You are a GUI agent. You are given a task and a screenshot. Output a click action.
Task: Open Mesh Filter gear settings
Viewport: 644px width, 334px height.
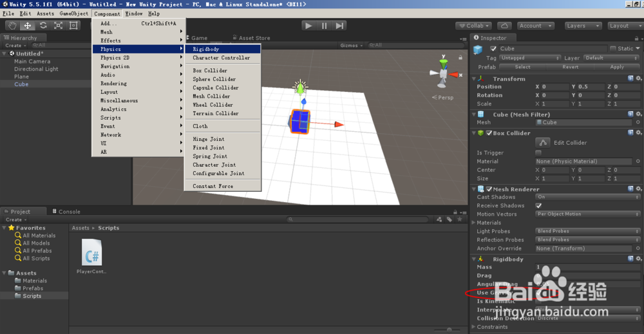tap(638, 114)
